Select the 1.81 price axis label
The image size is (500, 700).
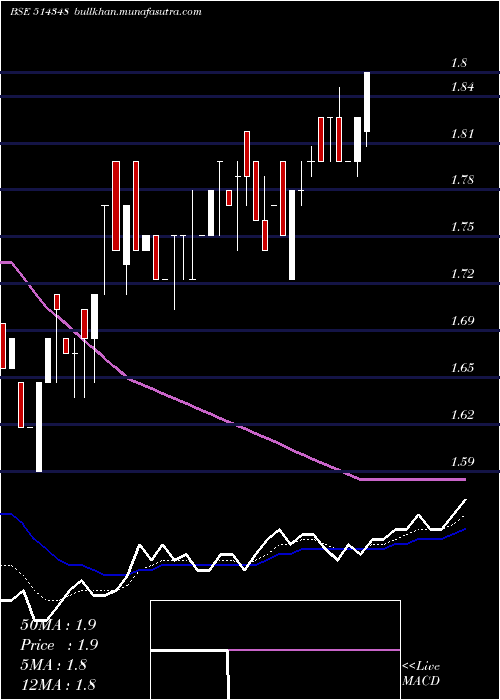462,133
